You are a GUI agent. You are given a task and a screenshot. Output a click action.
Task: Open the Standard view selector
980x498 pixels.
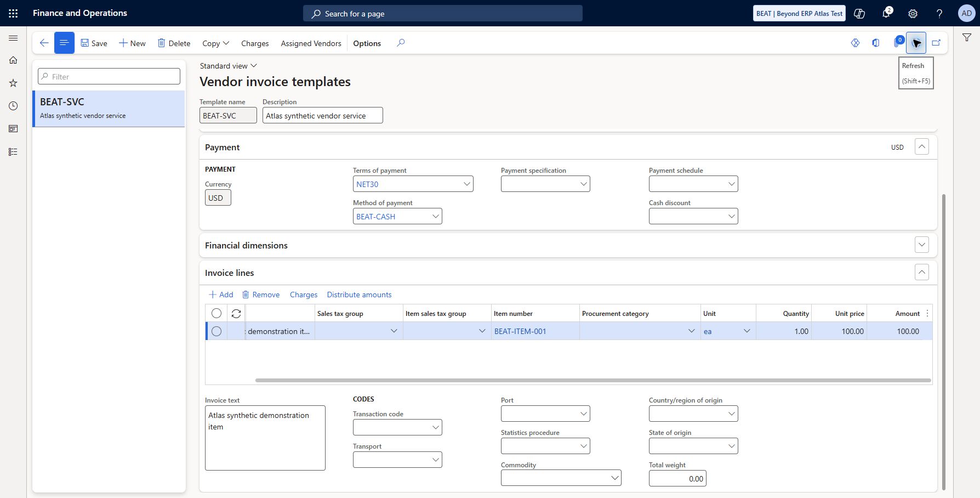[229, 66]
